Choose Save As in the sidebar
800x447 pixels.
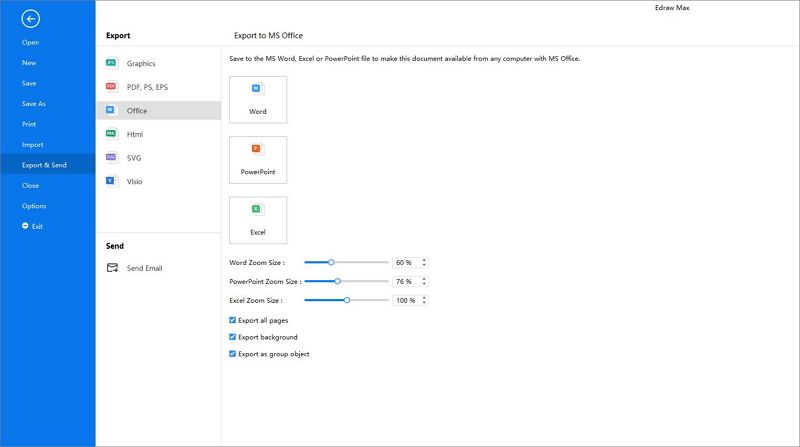[34, 104]
